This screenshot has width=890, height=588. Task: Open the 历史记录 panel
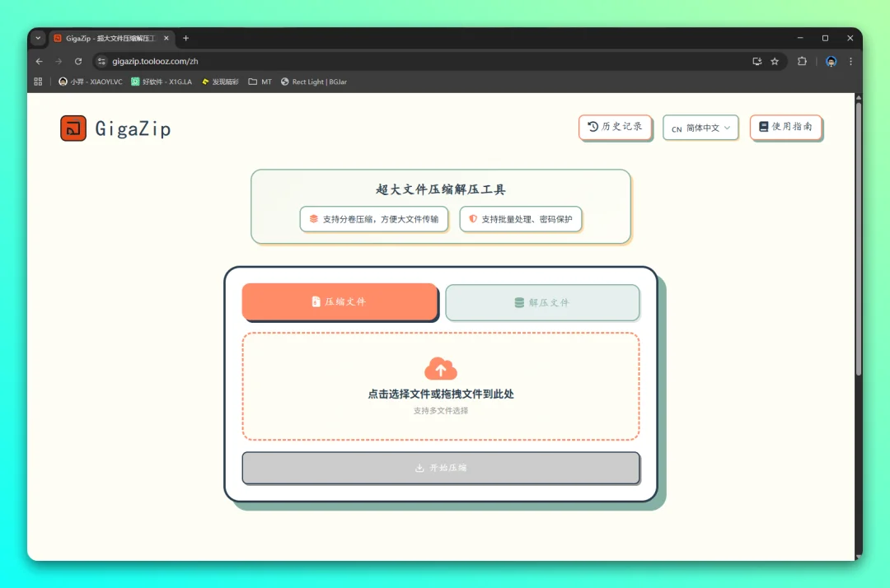(616, 127)
